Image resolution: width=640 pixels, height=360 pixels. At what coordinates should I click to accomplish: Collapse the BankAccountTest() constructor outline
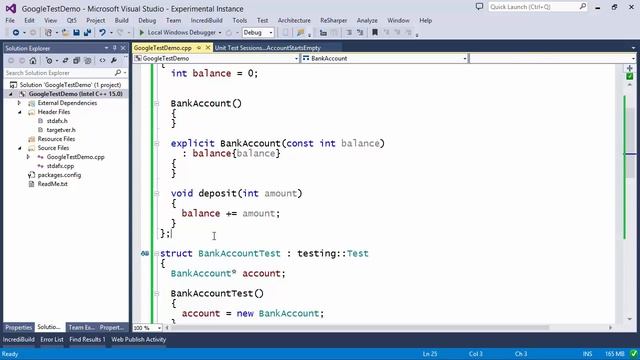tap(156, 293)
